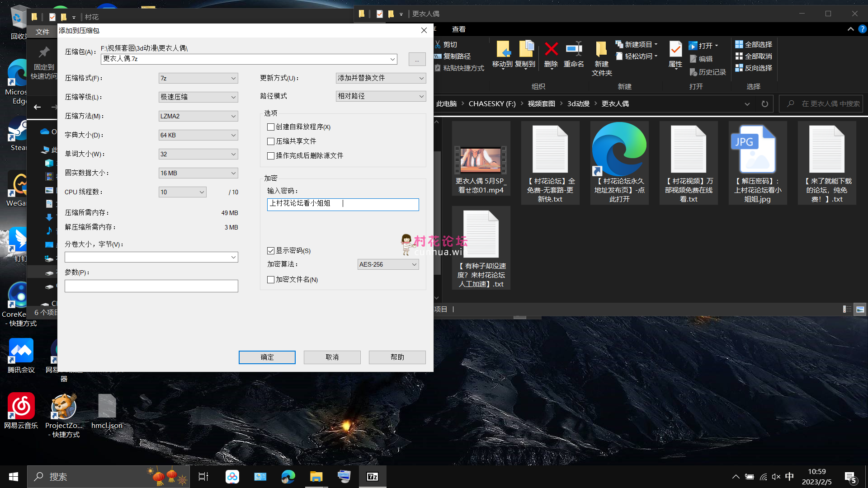Switch to details view icon in status bar

tap(847, 309)
